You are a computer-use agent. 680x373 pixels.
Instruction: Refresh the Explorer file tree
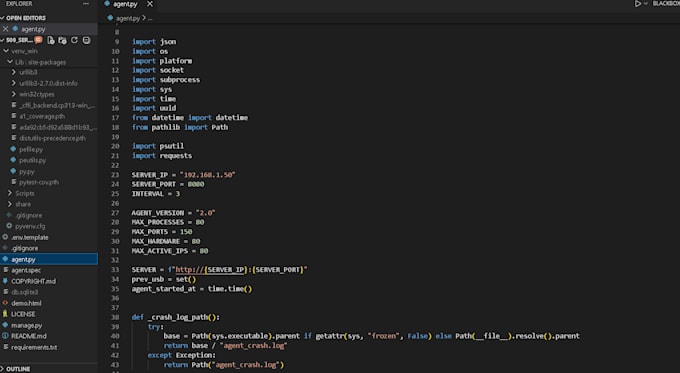click(74, 40)
